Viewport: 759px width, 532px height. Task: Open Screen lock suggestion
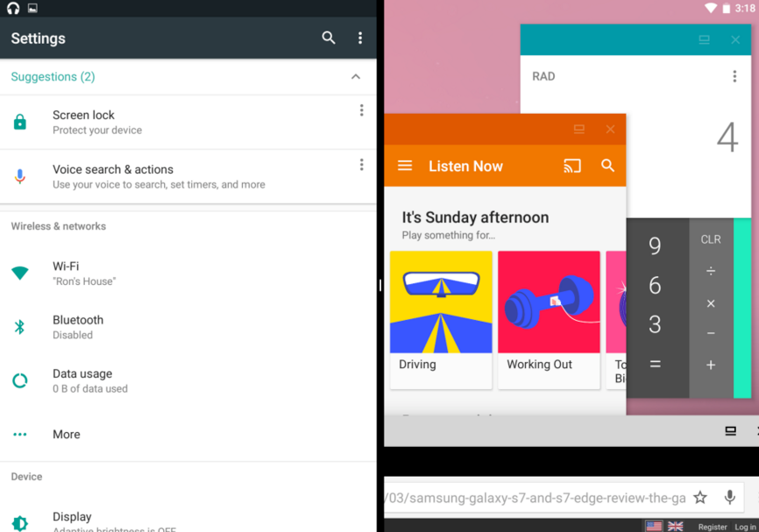(188, 122)
